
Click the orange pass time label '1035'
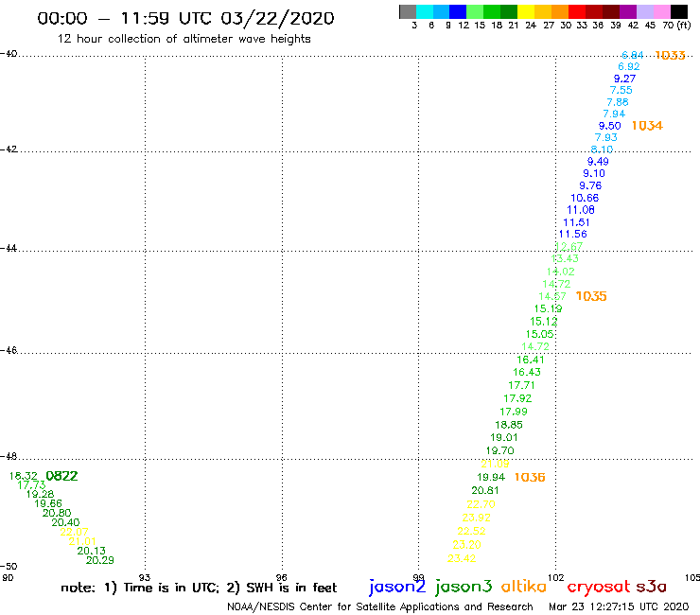pos(591,296)
